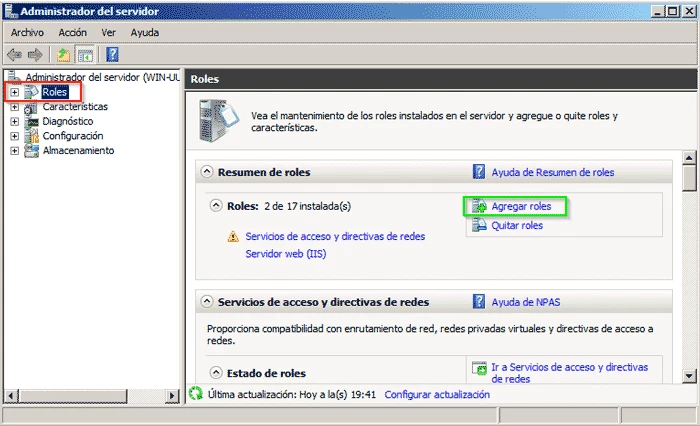Expand the Diagnóstico tree node
Screen dimensions: 700x426
pyautogui.click(x=15, y=121)
